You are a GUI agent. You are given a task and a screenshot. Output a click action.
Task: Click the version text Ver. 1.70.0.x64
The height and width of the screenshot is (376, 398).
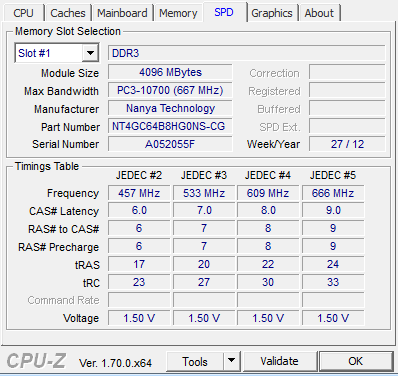[115, 363]
